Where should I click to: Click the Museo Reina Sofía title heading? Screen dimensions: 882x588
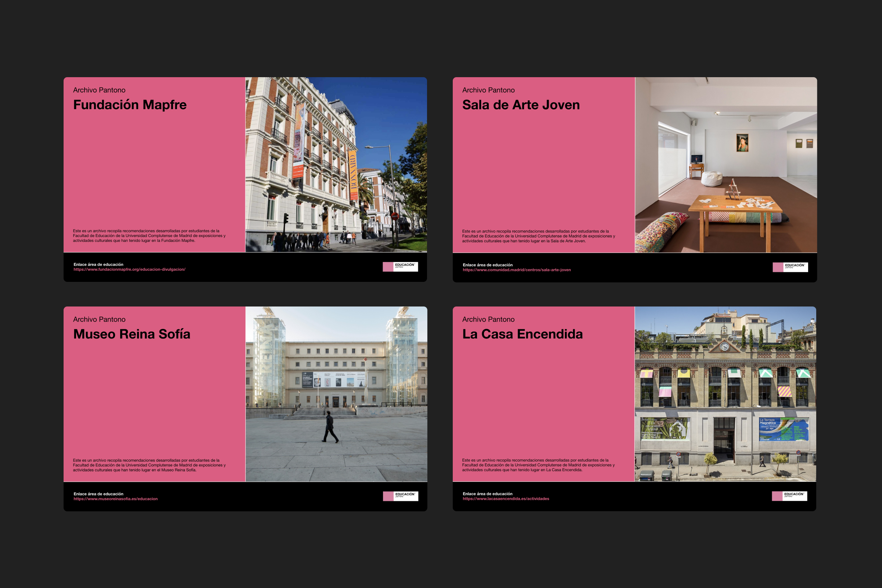(132, 334)
